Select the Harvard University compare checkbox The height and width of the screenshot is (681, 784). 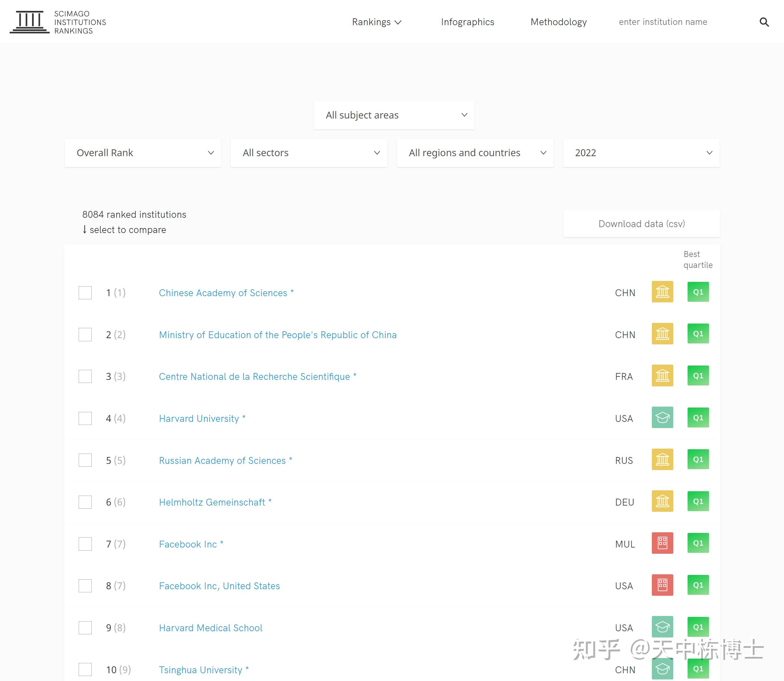85,418
